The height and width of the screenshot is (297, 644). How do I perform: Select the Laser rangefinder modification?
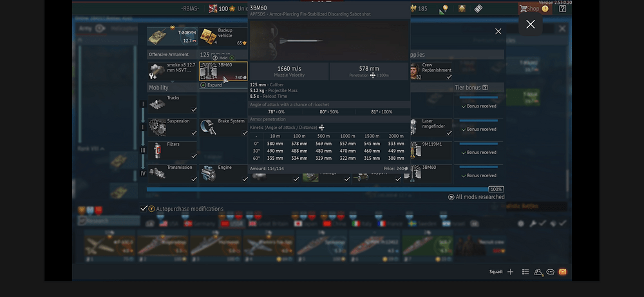415,127
